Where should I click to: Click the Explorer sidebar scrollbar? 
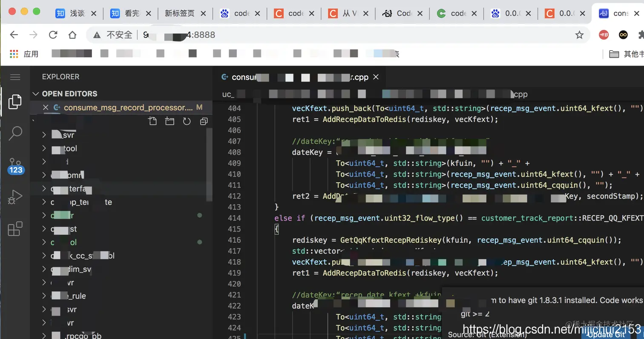(209, 164)
